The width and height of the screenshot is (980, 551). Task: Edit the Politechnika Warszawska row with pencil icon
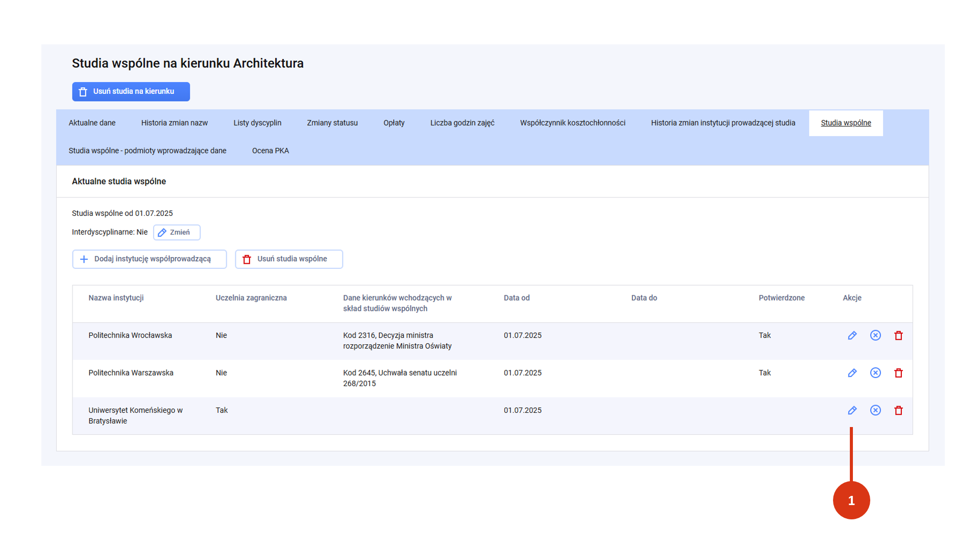[x=852, y=373]
